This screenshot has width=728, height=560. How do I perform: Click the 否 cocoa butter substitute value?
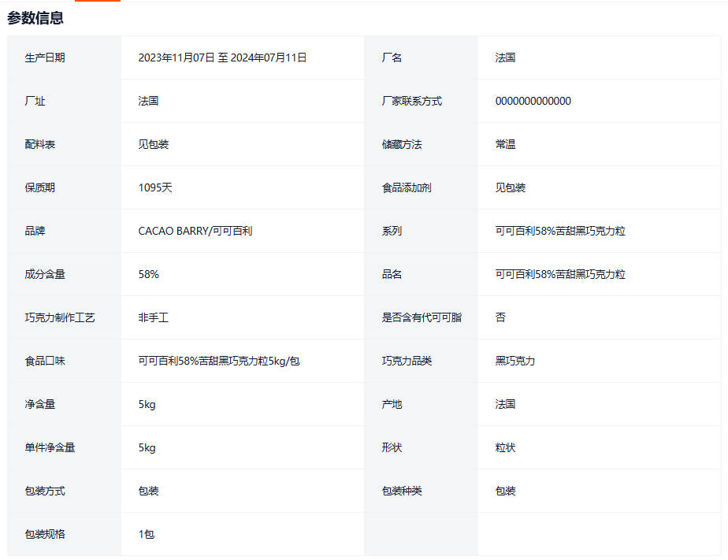500,317
